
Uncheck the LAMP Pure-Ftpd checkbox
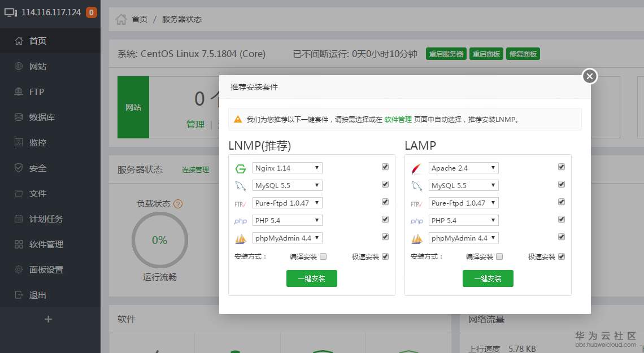pyautogui.click(x=561, y=202)
